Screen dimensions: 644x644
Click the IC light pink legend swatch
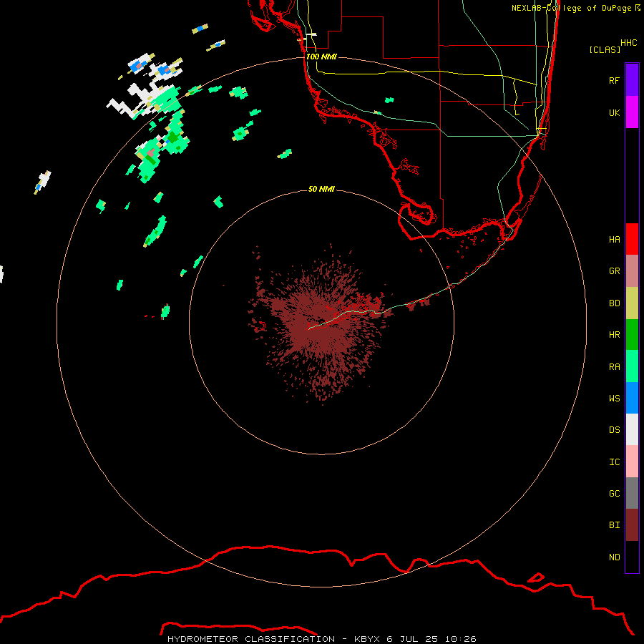coord(632,462)
